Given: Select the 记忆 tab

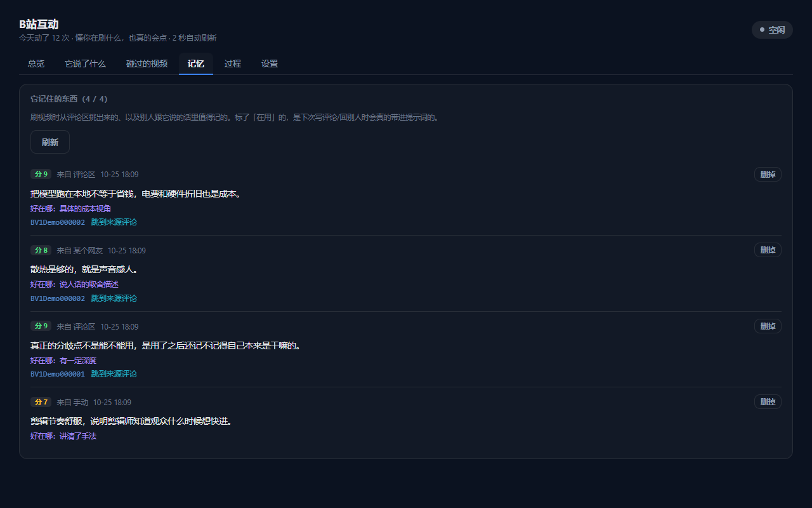Looking at the screenshot, I should pos(196,63).
